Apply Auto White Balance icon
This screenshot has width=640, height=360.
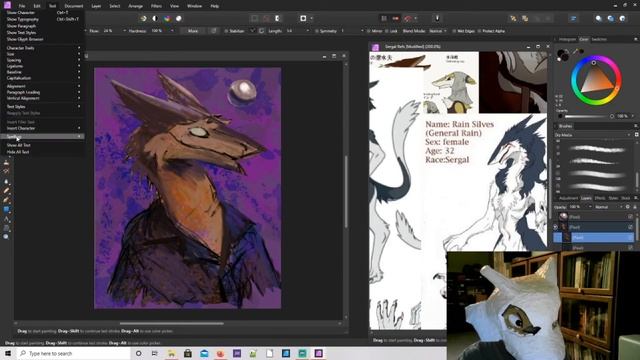click(x=179, y=18)
